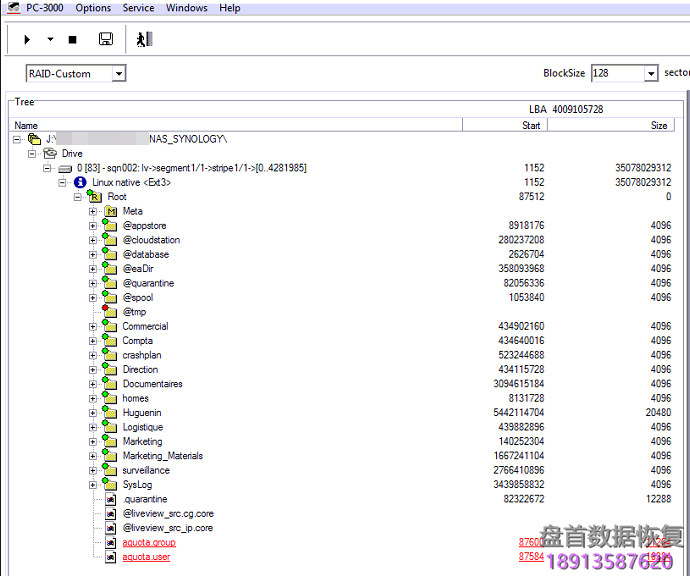Open the BlockSize 128 dropdown
690x576 pixels.
point(652,74)
